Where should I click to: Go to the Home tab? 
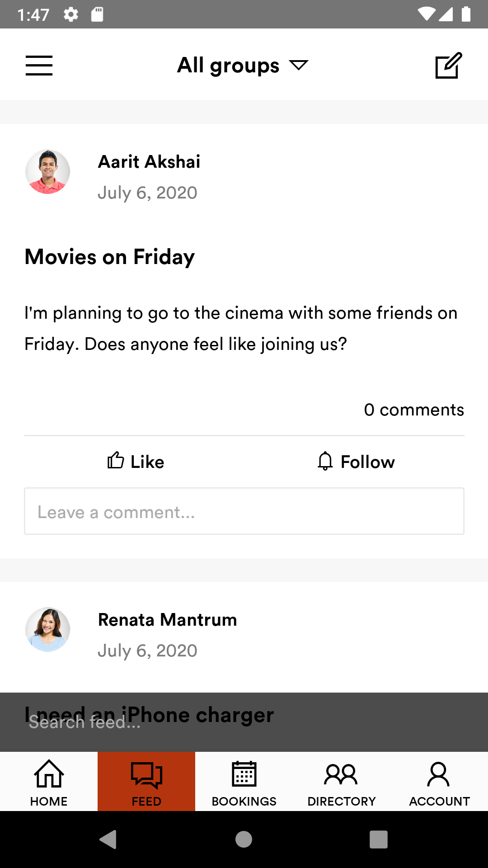pos(49,782)
